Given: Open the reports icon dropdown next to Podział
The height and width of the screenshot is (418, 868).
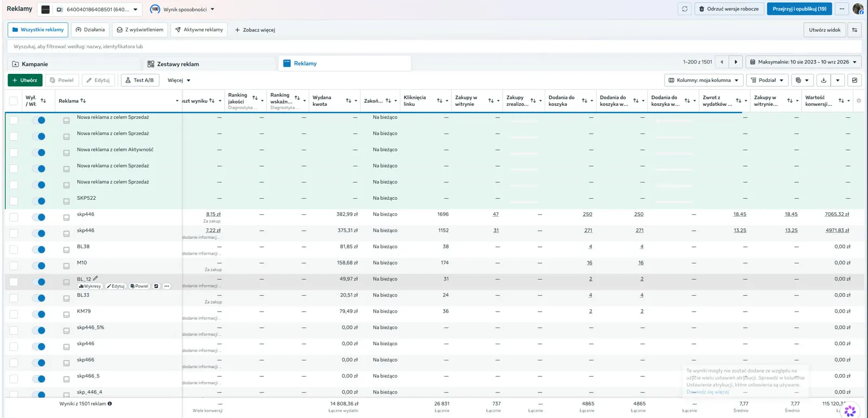Looking at the screenshot, I should (802, 80).
